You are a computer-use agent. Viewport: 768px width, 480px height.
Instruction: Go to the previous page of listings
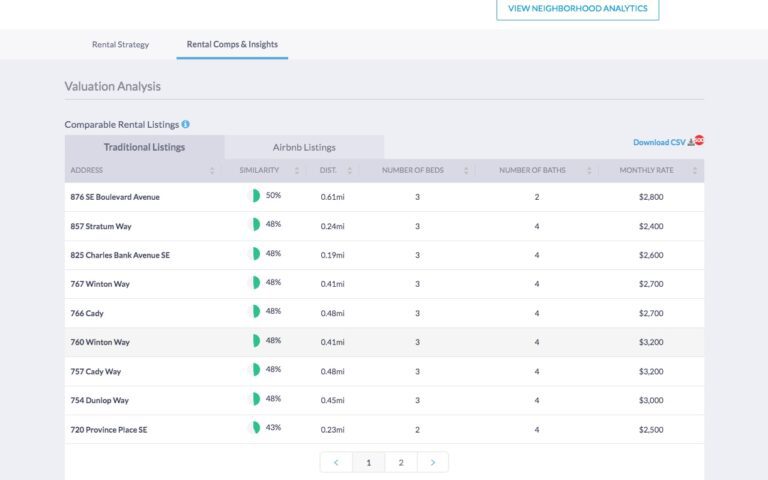coord(336,462)
